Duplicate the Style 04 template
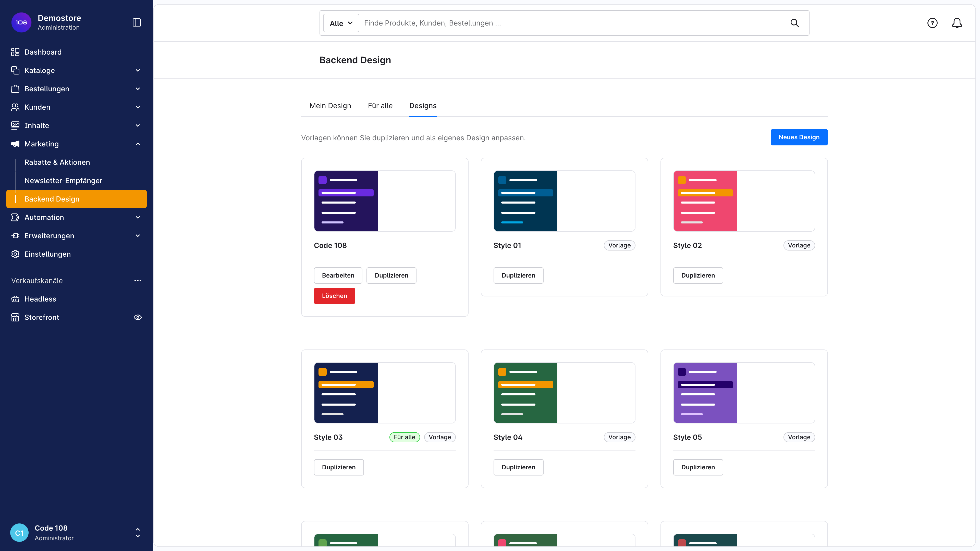This screenshot has width=980, height=551. click(x=518, y=467)
